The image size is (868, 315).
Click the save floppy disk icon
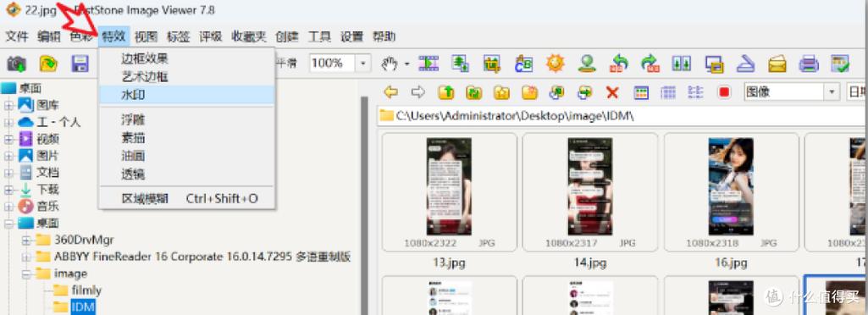click(80, 64)
